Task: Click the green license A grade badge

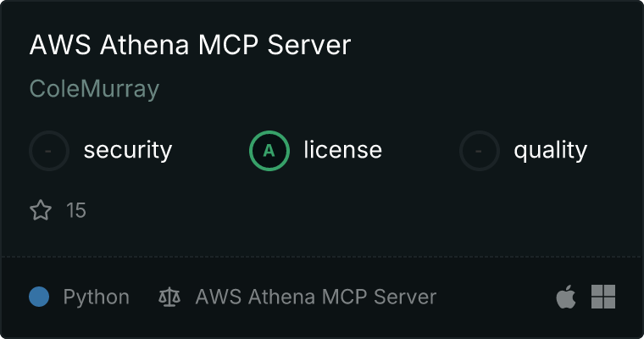Action: [x=269, y=151]
